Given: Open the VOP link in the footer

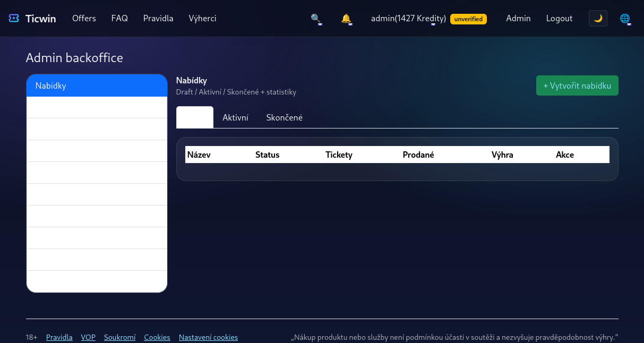Looking at the screenshot, I should click(x=88, y=337).
